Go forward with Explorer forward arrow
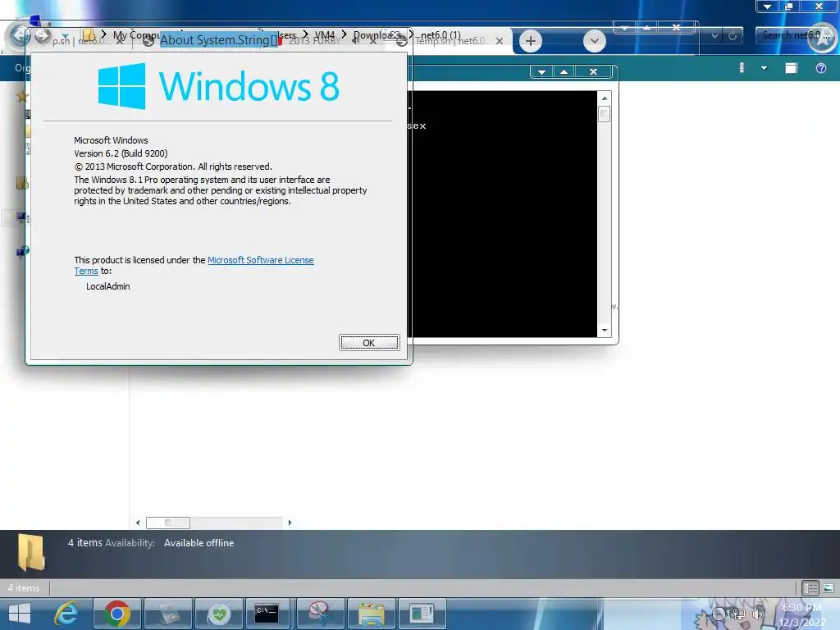Viewport: 840px width, 630px height. [x=43, y=36]
